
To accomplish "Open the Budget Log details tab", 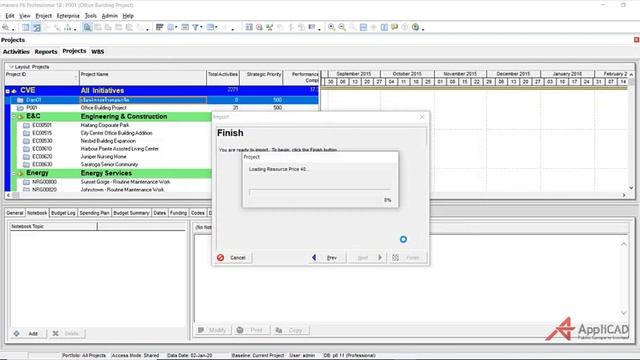I will [x=63, y=213].
